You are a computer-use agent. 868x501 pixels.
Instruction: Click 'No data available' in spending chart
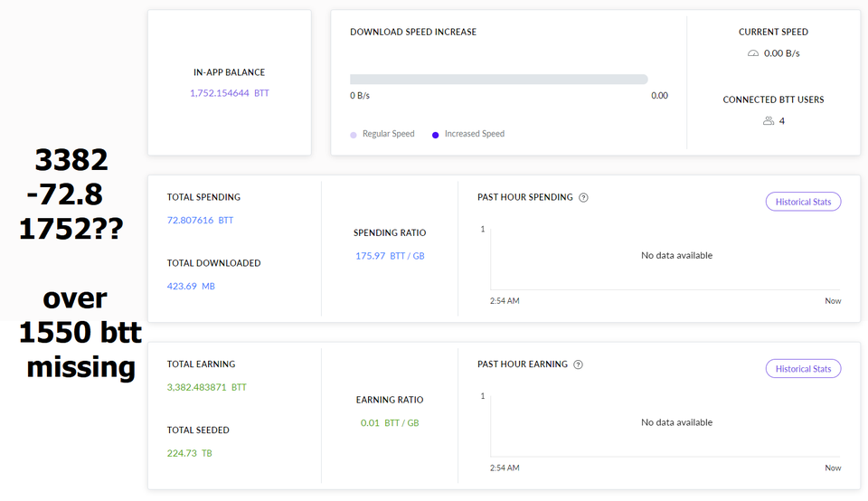pyautogui.click(x=676, y=255)
